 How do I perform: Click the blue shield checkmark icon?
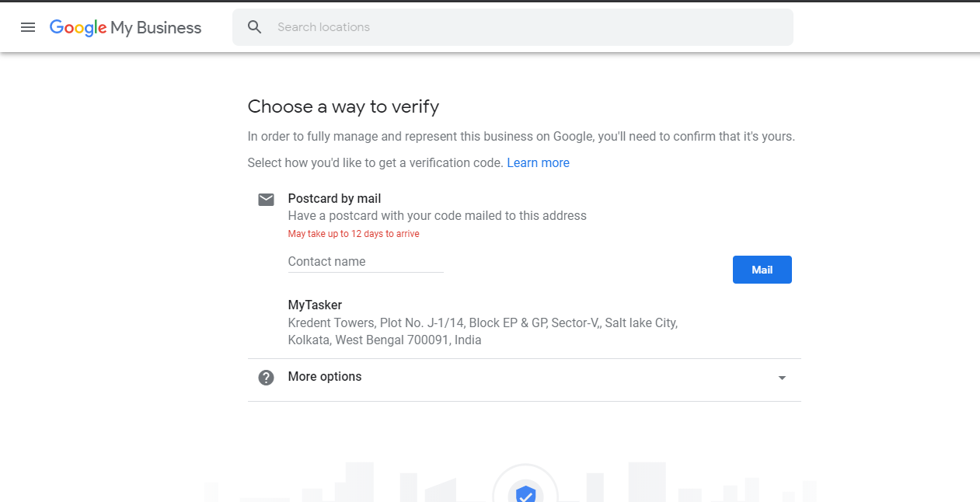(526, 493)
